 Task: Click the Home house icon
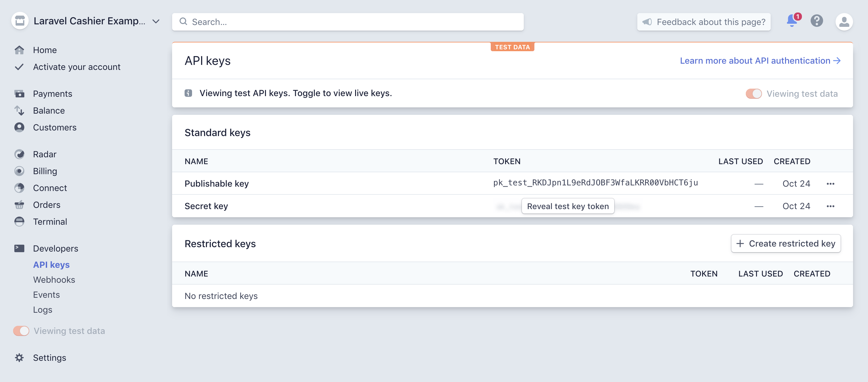(20, 50)
